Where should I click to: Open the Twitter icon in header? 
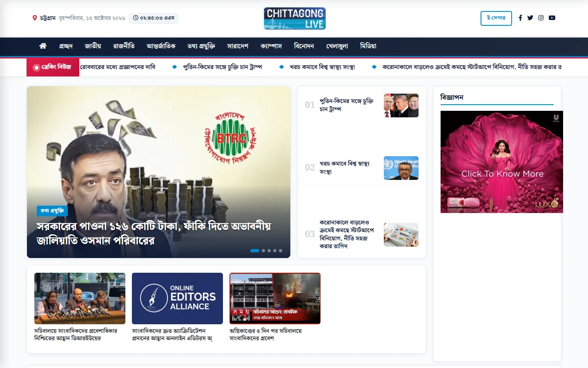[x=530, y=18]
